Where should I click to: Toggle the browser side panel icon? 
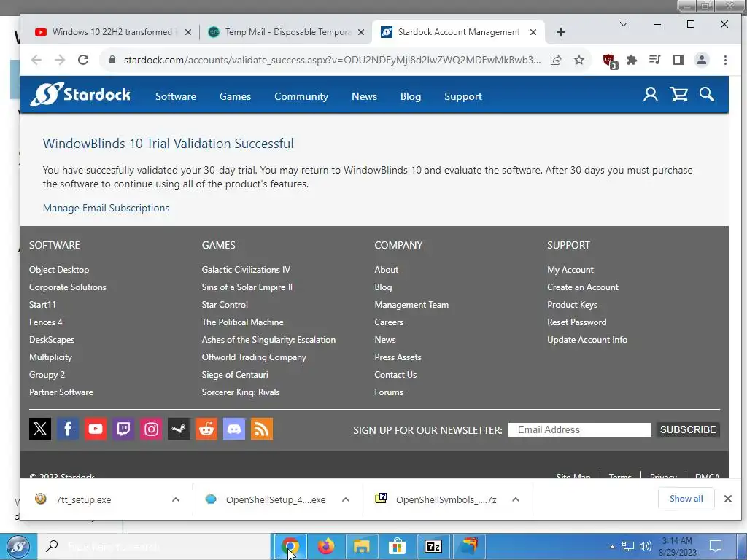pos(678,60)
